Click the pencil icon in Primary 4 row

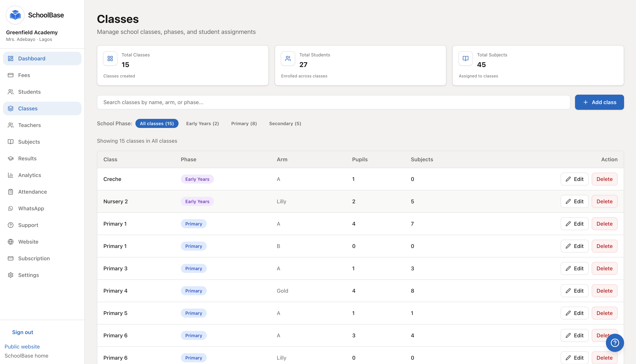click(568, 291)
